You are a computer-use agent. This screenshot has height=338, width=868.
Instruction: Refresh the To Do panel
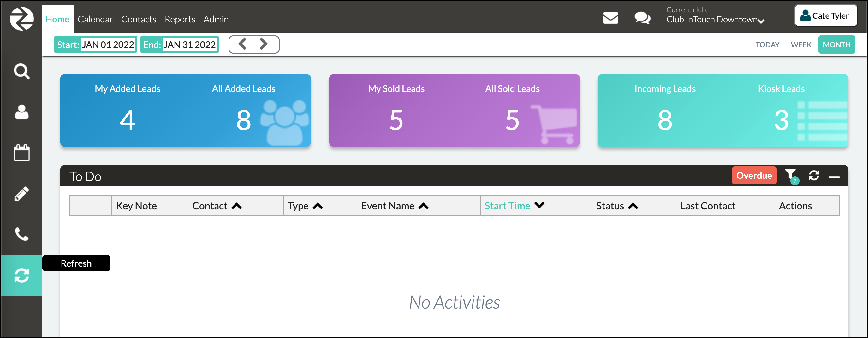[x=814, y=176]
